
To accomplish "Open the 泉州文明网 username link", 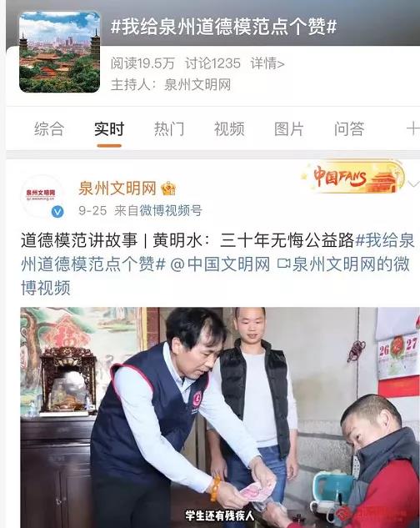I will 117,189.
